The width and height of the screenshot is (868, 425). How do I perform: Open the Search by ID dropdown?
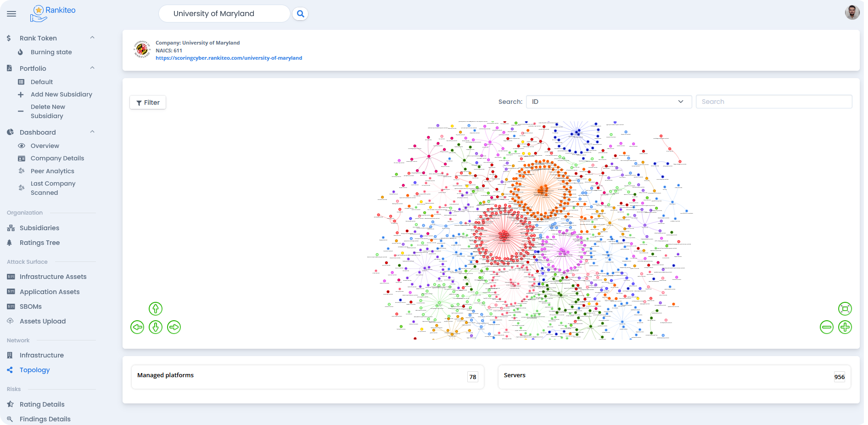[x=608, y=102]
